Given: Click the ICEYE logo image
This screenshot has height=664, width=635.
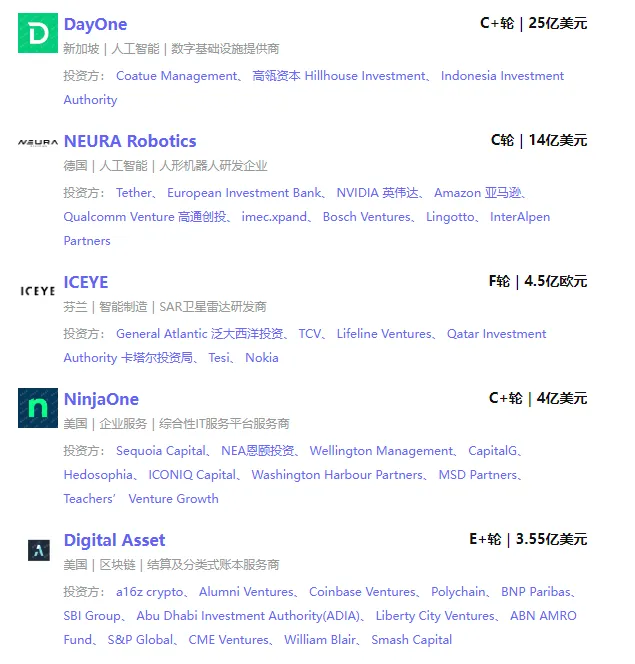Looking at the screenshot, I should [x=38, y=291].
